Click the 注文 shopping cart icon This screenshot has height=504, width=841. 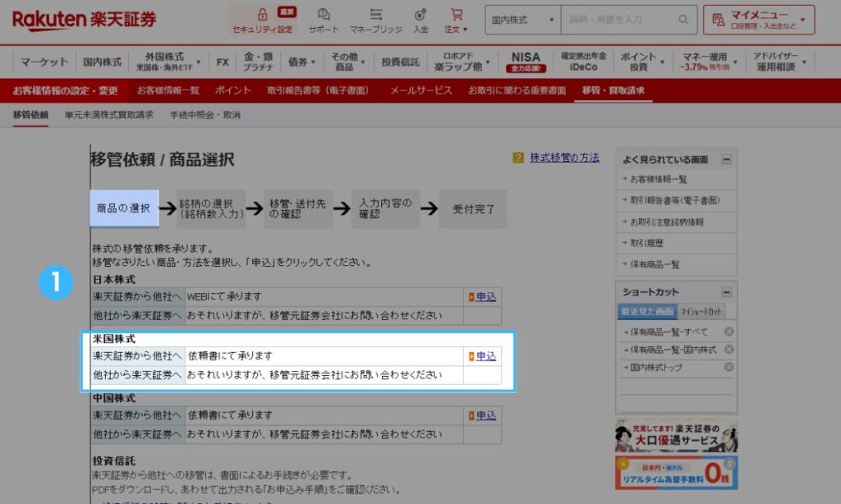(x=457, y=15)
